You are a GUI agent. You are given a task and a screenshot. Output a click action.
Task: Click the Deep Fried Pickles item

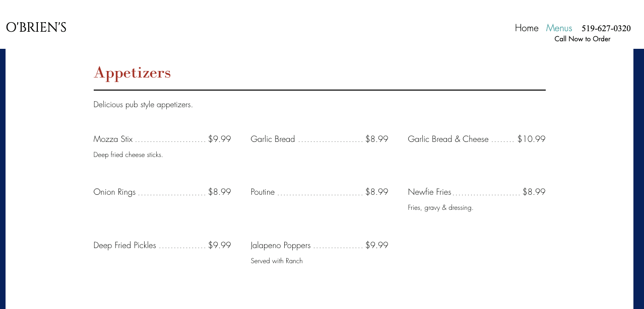pyautogui.click(x=125, y=246)
